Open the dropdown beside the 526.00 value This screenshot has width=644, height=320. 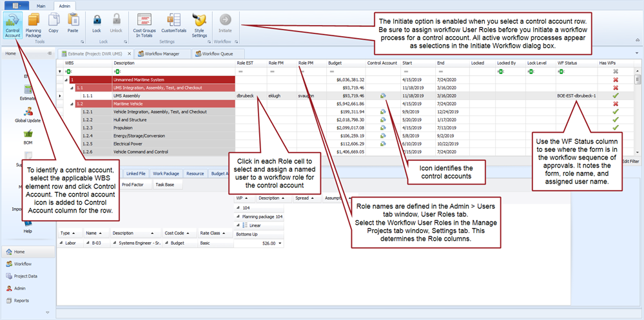281,243
